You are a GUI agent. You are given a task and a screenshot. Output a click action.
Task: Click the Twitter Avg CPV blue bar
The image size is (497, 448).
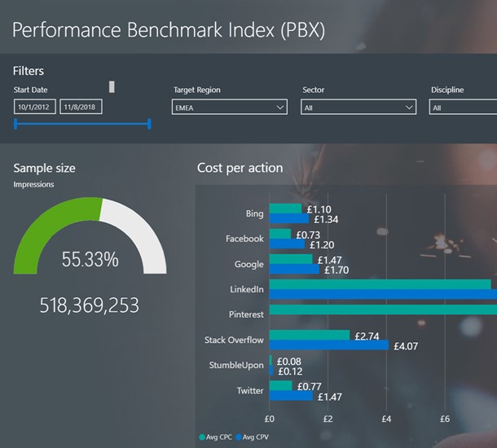click(291, 396)
